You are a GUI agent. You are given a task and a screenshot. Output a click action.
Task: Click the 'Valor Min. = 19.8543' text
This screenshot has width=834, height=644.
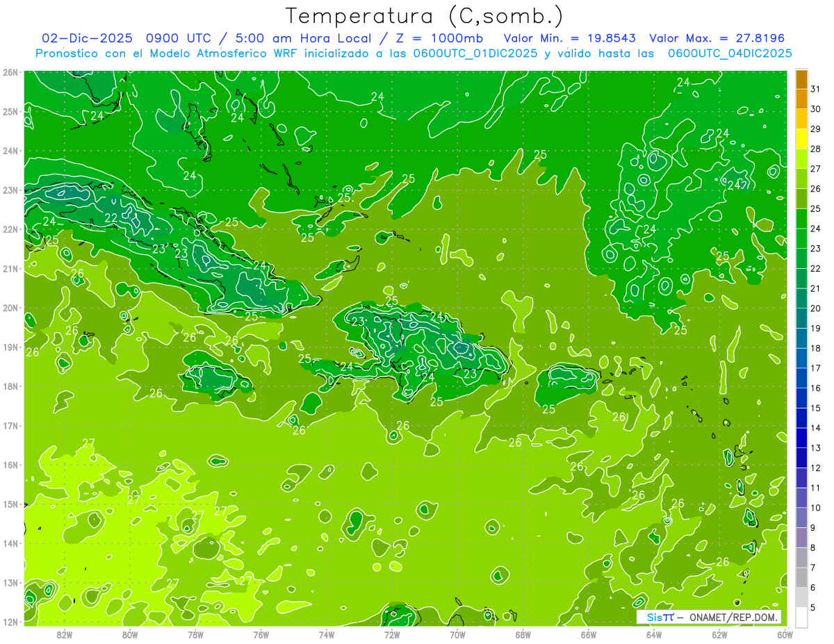(x=570, y=38)
